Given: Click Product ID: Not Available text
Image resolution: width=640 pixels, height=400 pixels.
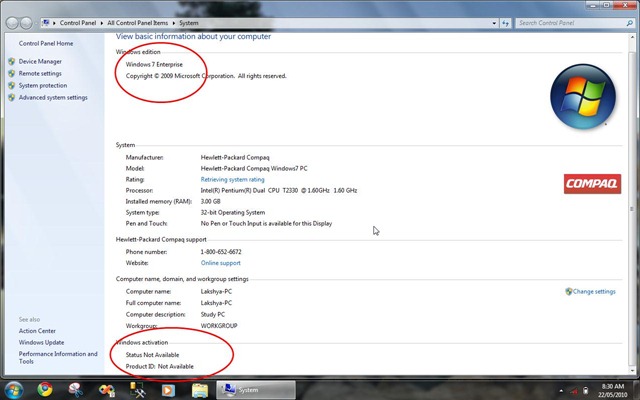Looking at the screenshot, I should click(160, 366).
